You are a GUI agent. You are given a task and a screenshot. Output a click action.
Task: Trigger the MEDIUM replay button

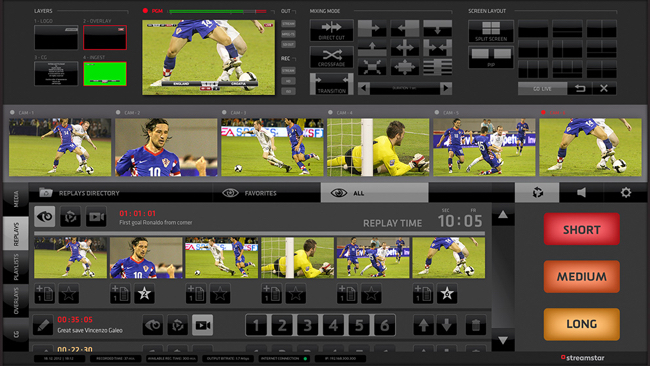click(582, 276)
